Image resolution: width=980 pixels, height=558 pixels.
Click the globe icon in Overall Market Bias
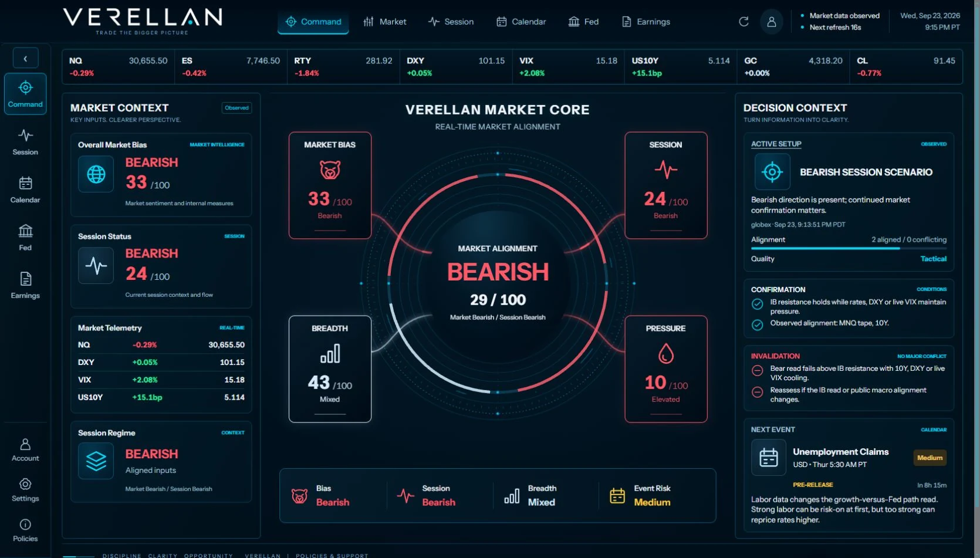pos(96,174)
